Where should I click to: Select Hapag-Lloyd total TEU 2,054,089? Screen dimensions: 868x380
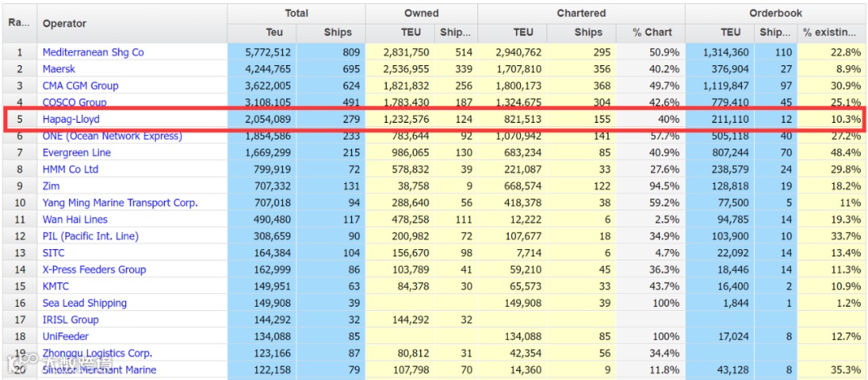click(268, 119)
